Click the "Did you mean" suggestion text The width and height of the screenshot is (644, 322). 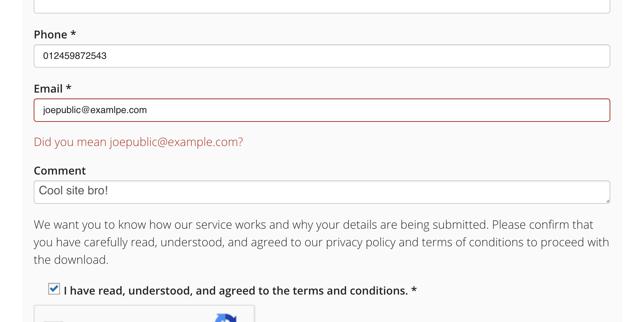70,142
